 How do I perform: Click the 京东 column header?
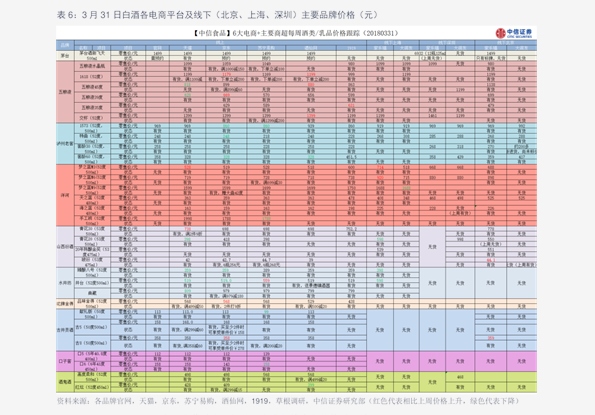226,48
